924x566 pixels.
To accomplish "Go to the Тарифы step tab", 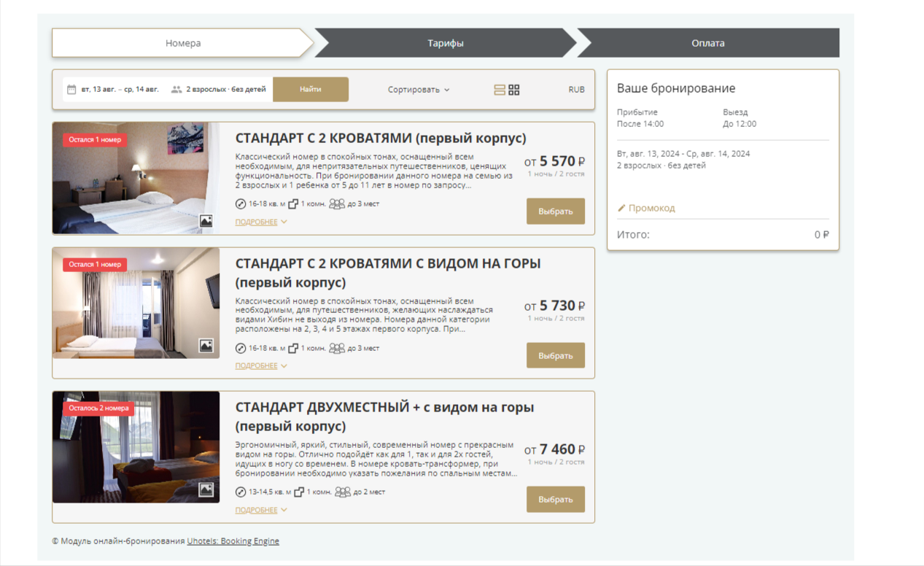I will coord(446,43).
